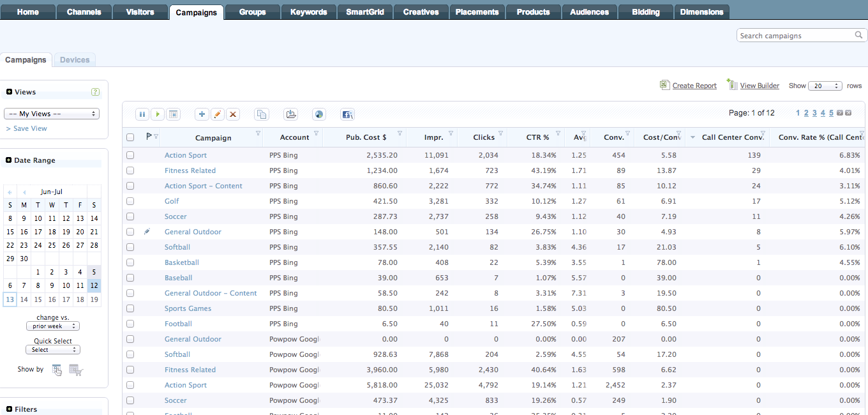Click the sort arrow on Call Center Conv. column
This screenshot has width=868, height=415.
(x=692, y=138)
